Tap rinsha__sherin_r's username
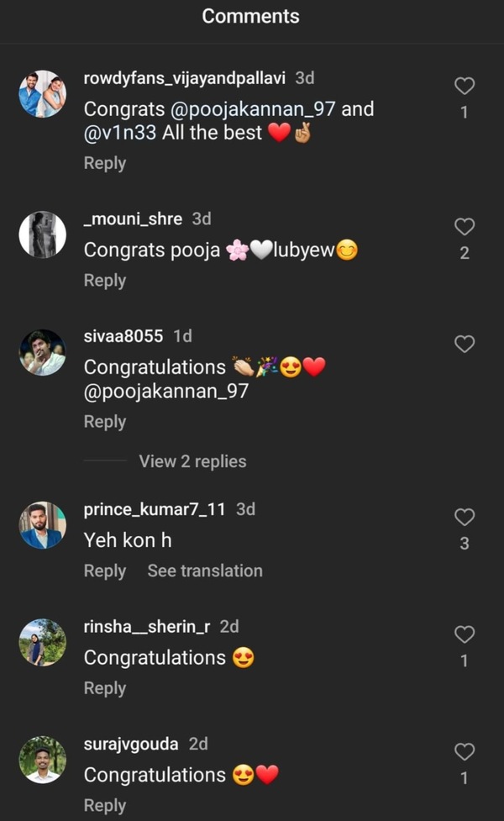The image size is (504, 821). (147, 626)
